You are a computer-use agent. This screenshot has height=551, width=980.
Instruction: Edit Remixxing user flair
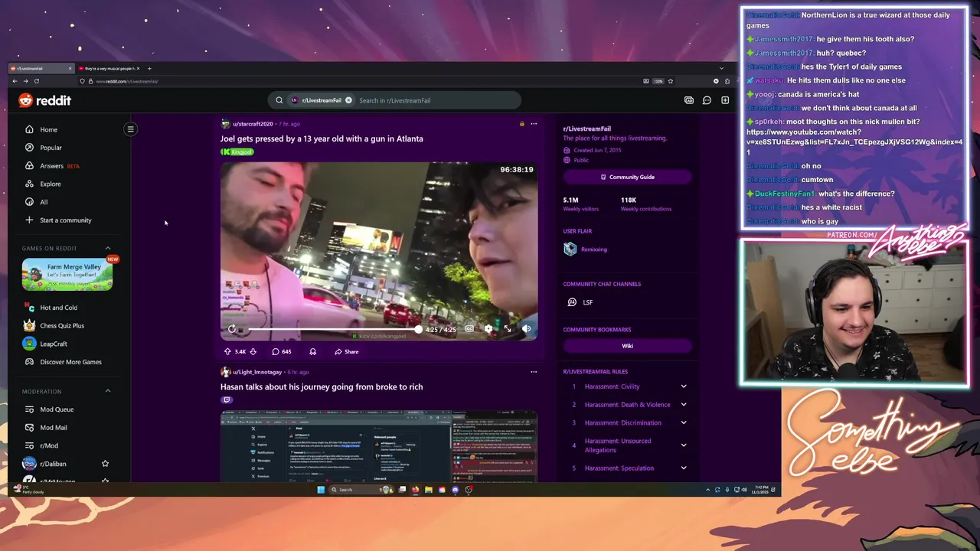click(586, 249)
